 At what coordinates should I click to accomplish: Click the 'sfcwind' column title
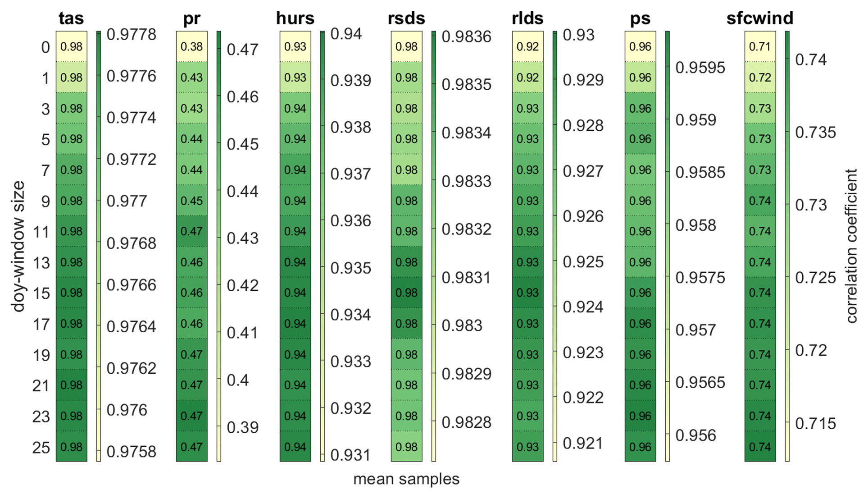(759, 18)
